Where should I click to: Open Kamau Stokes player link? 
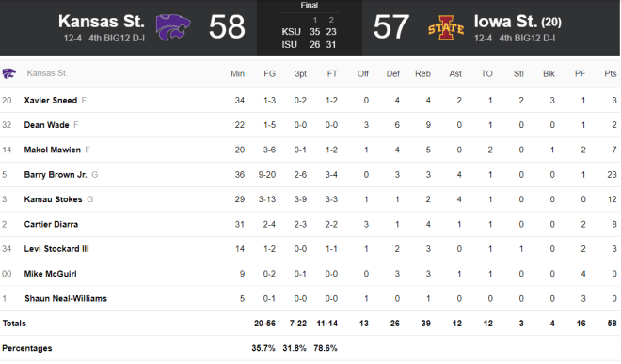pyautogui.click(x=53, y=199)
